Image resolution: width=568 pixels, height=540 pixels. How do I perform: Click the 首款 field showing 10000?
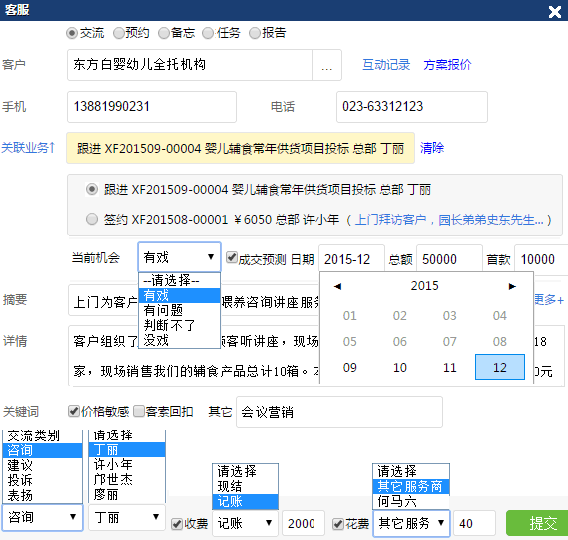[541, 259]
